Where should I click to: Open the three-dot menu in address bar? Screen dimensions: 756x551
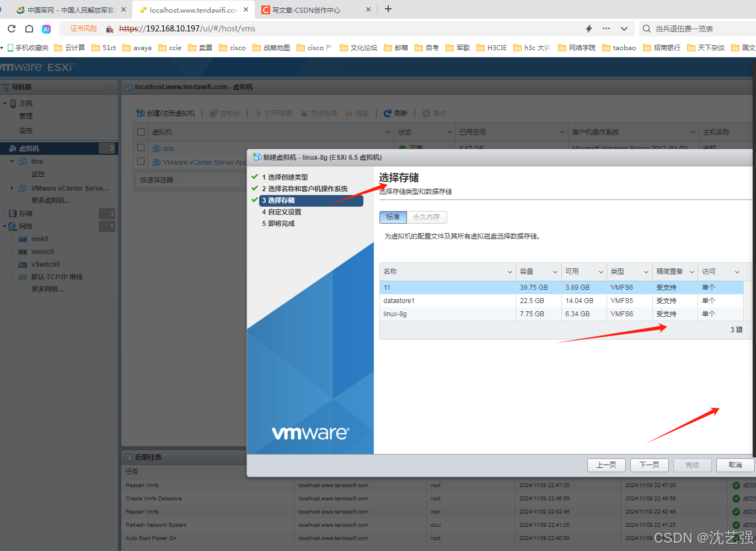pos(606,29)
